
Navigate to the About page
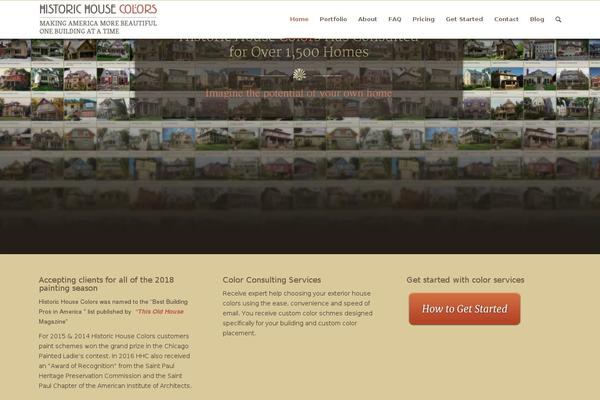pos(367,19)
